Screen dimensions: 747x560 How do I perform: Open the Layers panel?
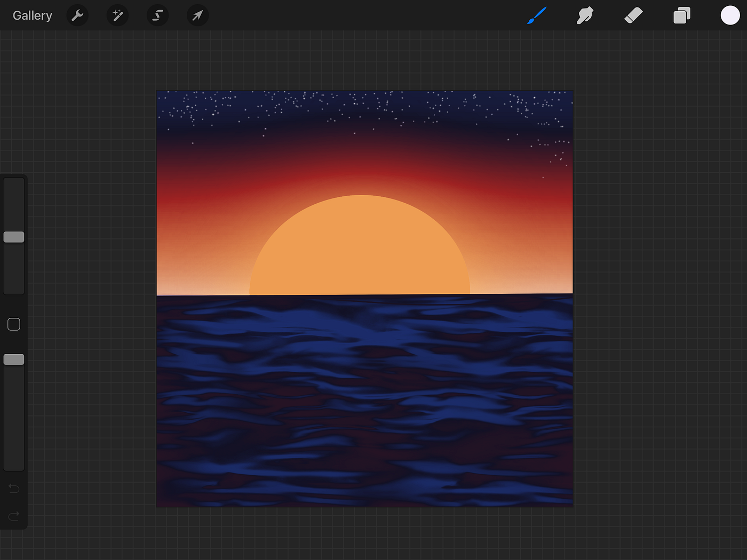pos(681,15)
